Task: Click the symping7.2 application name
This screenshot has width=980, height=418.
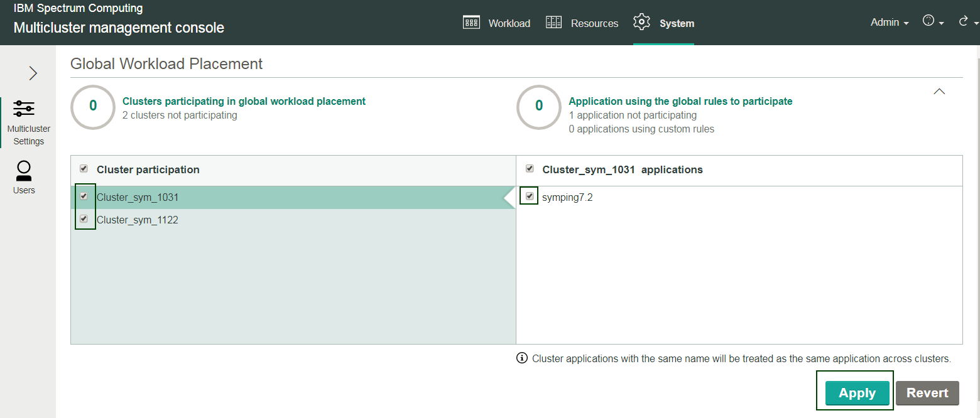Action: (567, 197)
